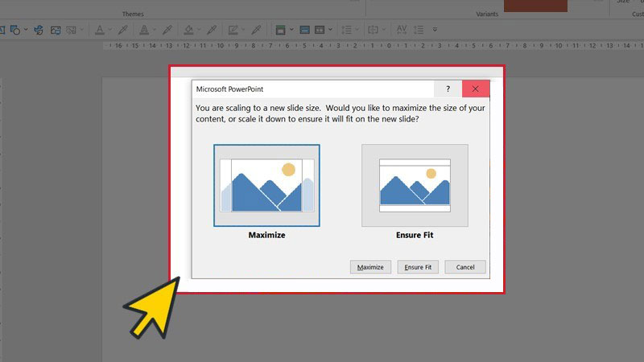Expand the Text Outline dropdown arrow

[x=155, y=30]
